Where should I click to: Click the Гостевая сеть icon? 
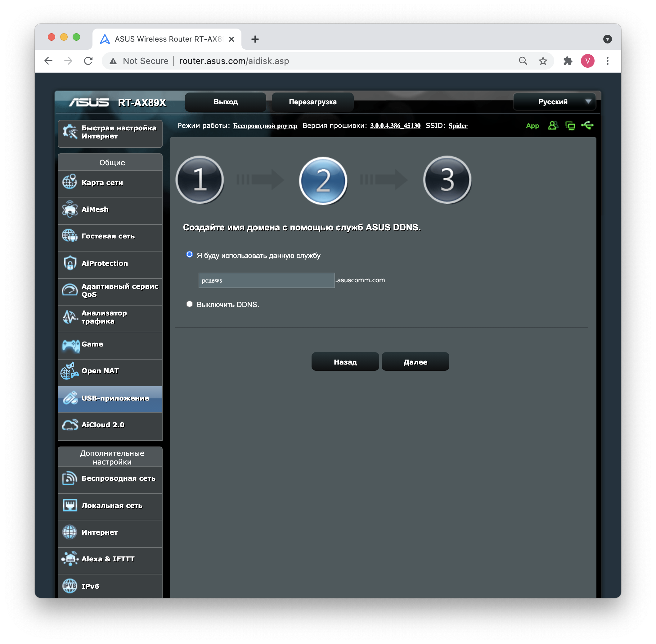tap(70, 236)
